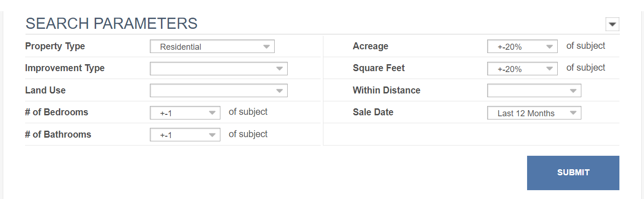
Task: Open the Property Type dropdown showing Residential
Action: (212, 46)
